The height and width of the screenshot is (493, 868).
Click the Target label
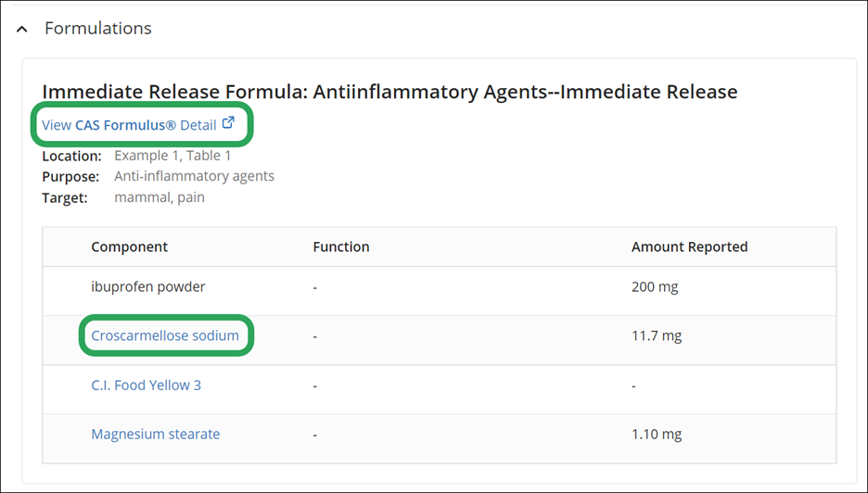tap(65, 198)
